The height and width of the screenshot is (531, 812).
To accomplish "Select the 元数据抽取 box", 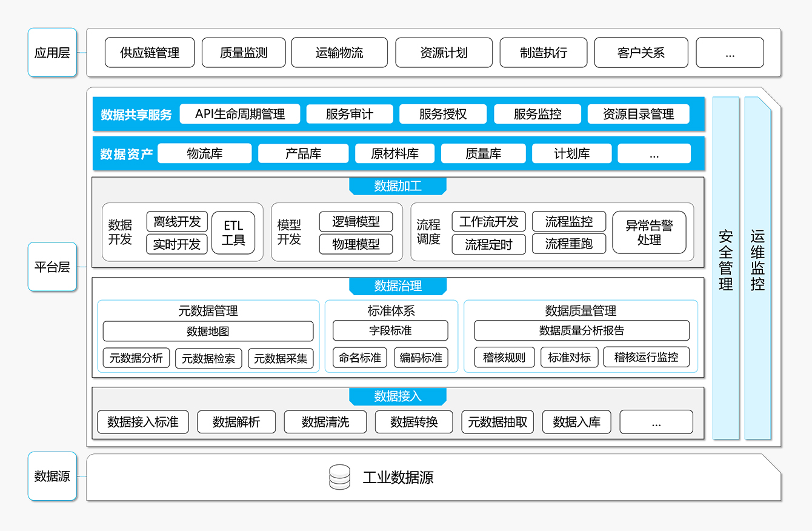I will [498, 422].
